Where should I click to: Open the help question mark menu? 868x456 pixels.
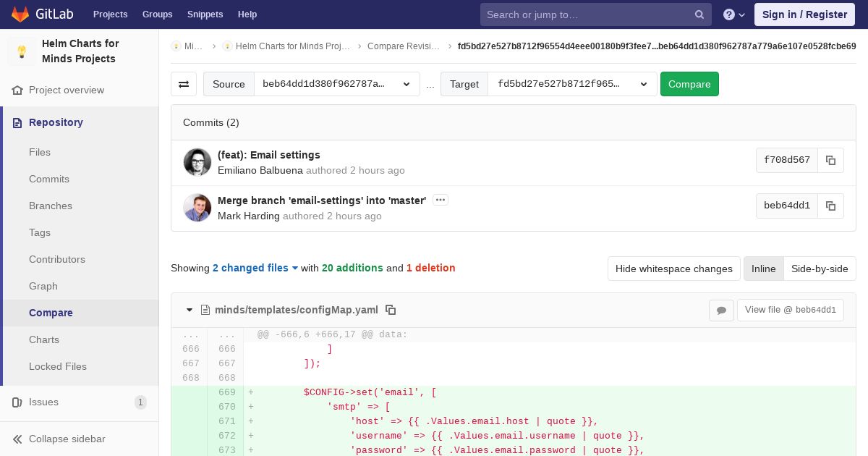[733, 14]
